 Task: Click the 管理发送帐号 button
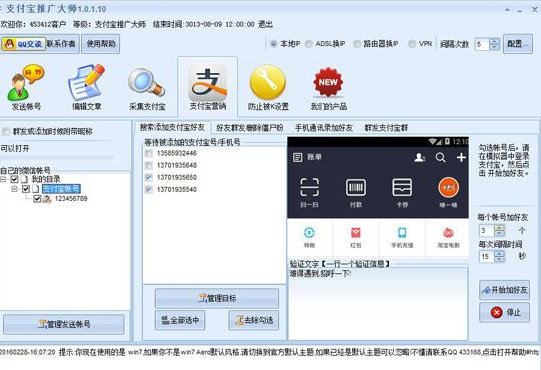click(x=63, y=324)
